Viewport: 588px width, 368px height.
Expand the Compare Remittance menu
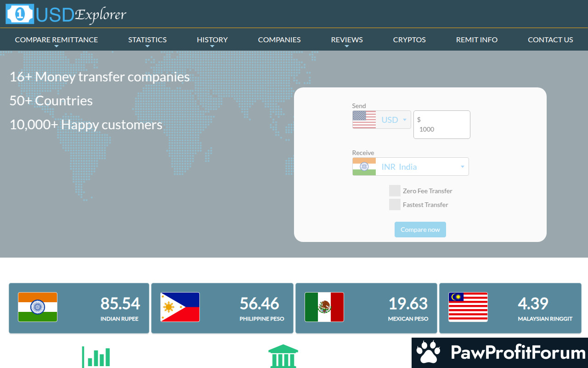pyautogui.click(x=56, y=40)
